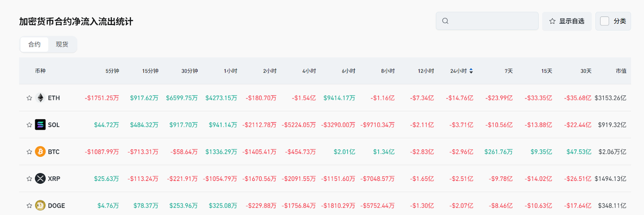Favorite BTC with its star icon

click(29, 152)
